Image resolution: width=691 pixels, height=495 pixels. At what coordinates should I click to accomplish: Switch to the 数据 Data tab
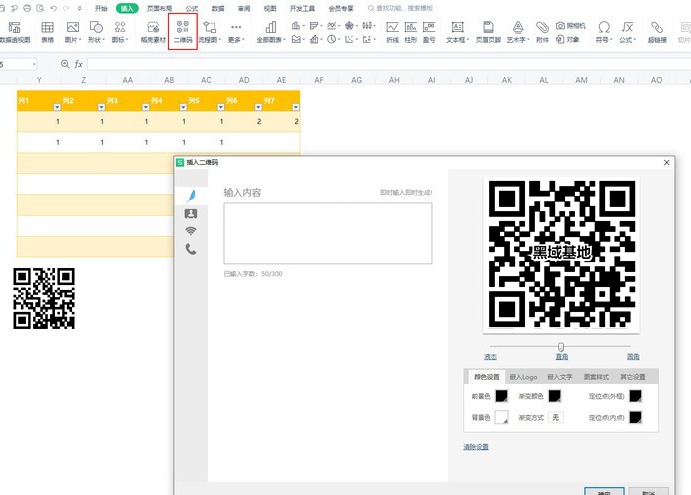[x=218, y=8]
